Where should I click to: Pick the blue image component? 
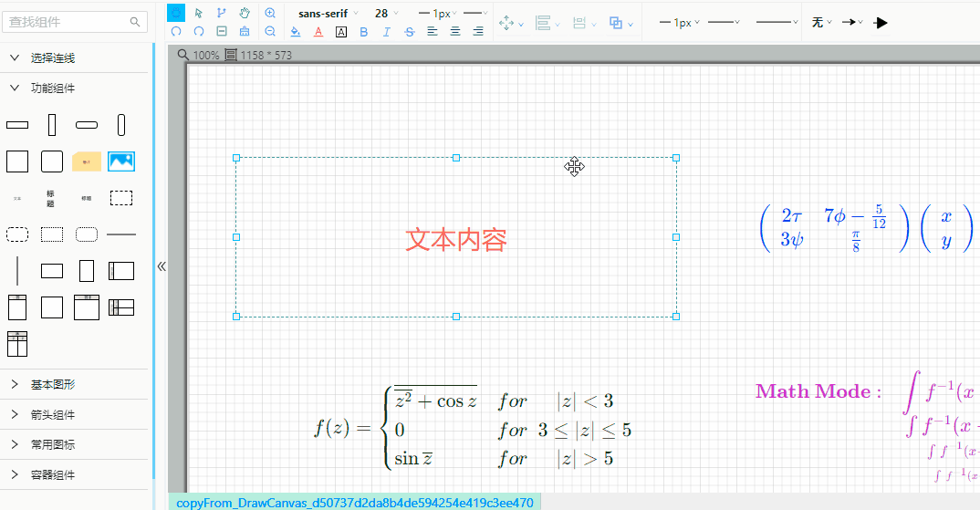[121, 161]
